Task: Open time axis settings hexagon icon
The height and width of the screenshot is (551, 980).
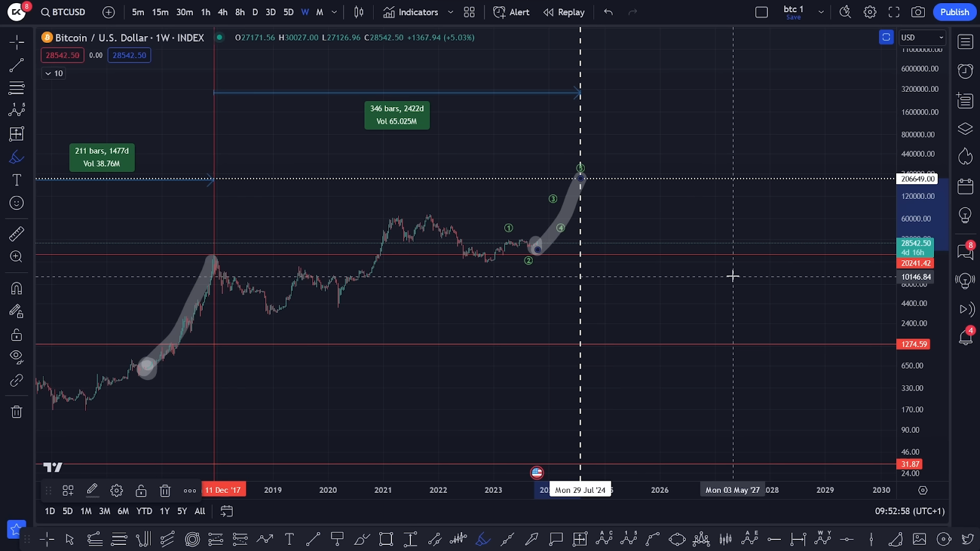Action: tap(923, 490)
